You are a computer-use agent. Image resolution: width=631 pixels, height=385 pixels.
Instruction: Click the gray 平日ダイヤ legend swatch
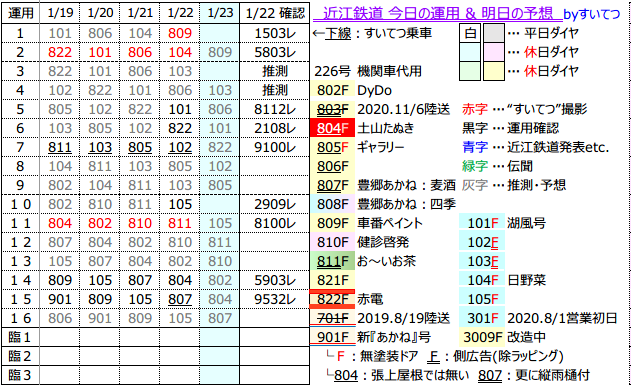(494, 33)
